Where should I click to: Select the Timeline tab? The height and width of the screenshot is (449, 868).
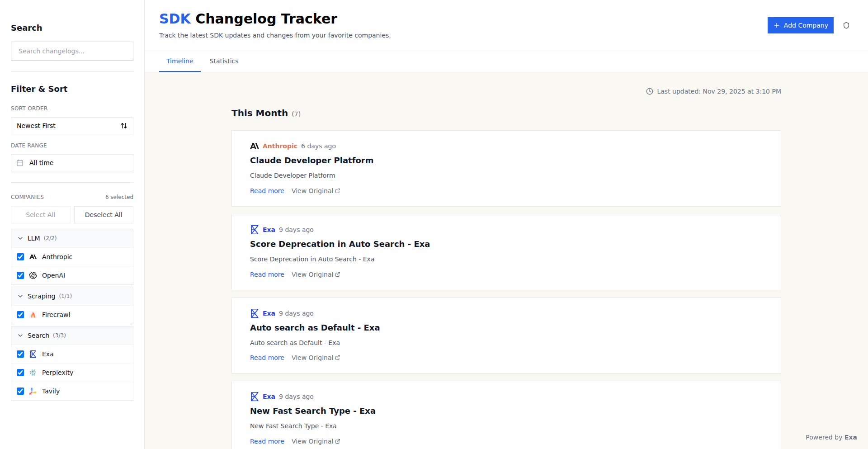click(179, 61)
